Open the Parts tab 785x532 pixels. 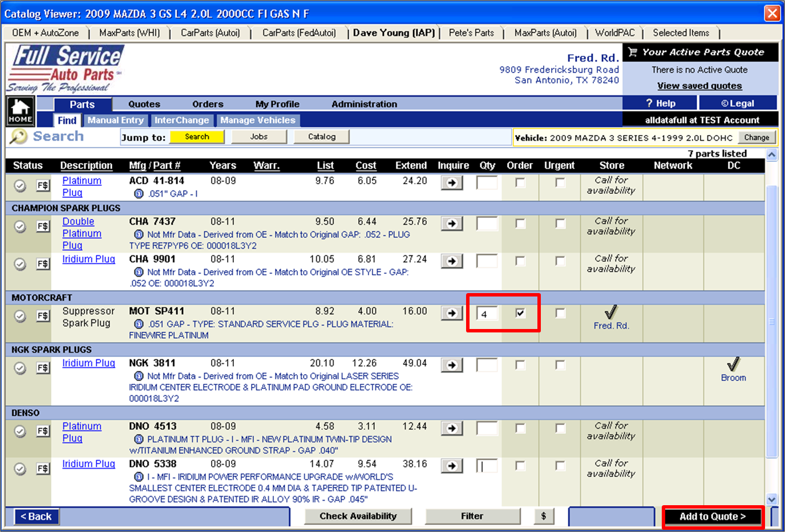(x=82, y=104)
